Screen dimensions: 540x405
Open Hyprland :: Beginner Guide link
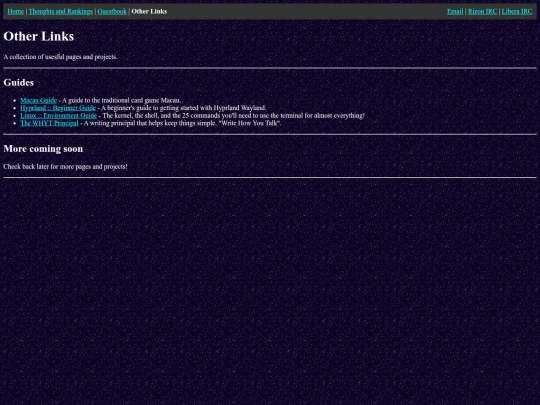(x=58, y=108)
